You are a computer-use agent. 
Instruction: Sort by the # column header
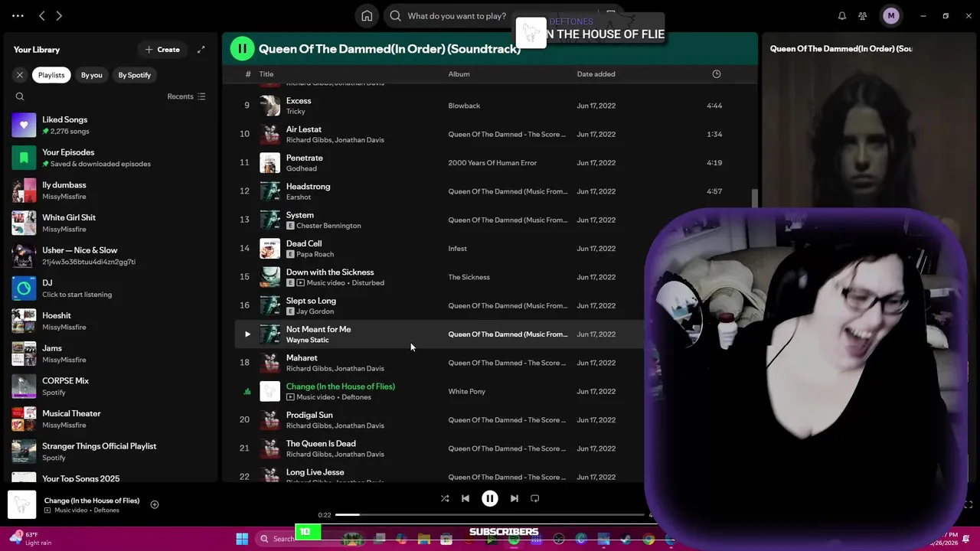click(248, 74)
